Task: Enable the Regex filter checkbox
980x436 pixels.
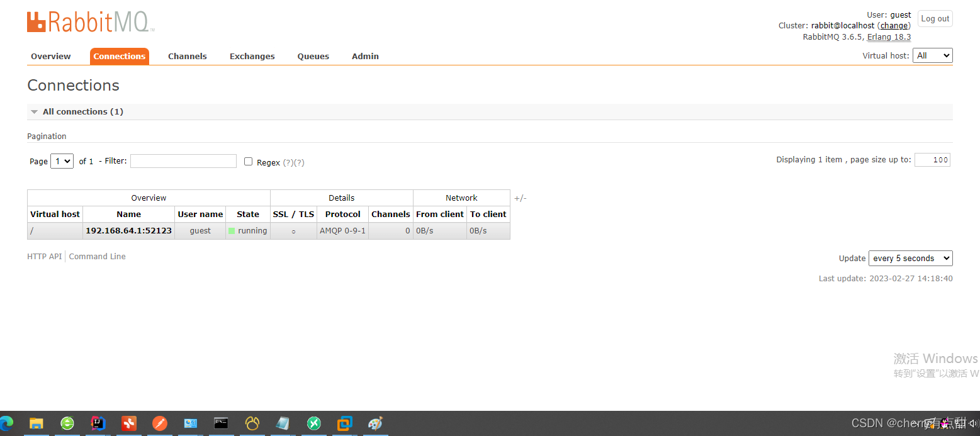Action: point(248,162)
